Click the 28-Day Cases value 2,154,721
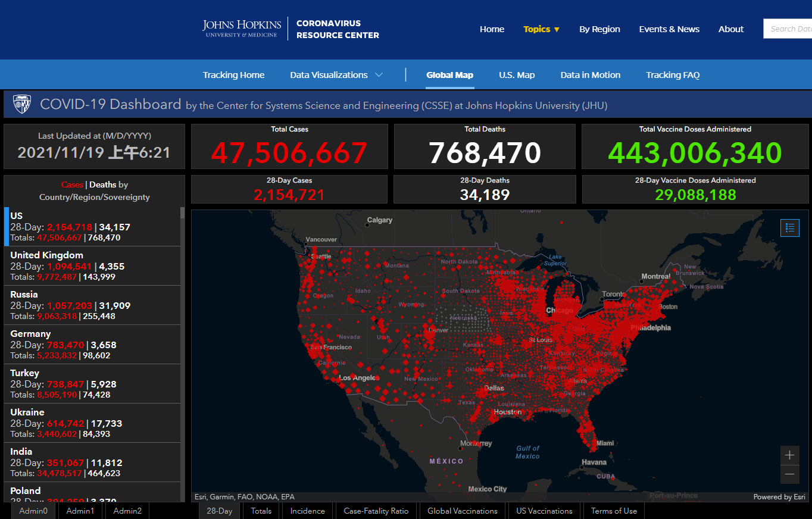 (289, 195)
